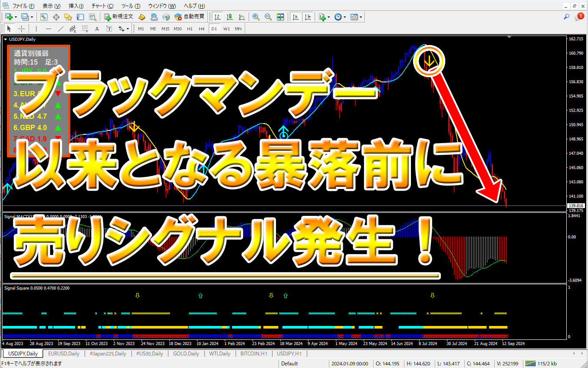This screenshot has width=588, height=368.
Task: Switch chart to line chart mode
Action: (x=241, y=17)
